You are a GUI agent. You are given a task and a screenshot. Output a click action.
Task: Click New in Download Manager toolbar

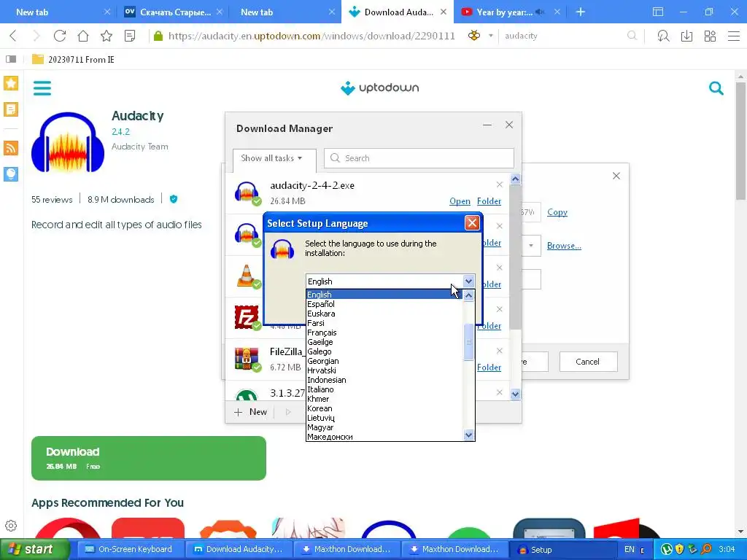point(251,413)
